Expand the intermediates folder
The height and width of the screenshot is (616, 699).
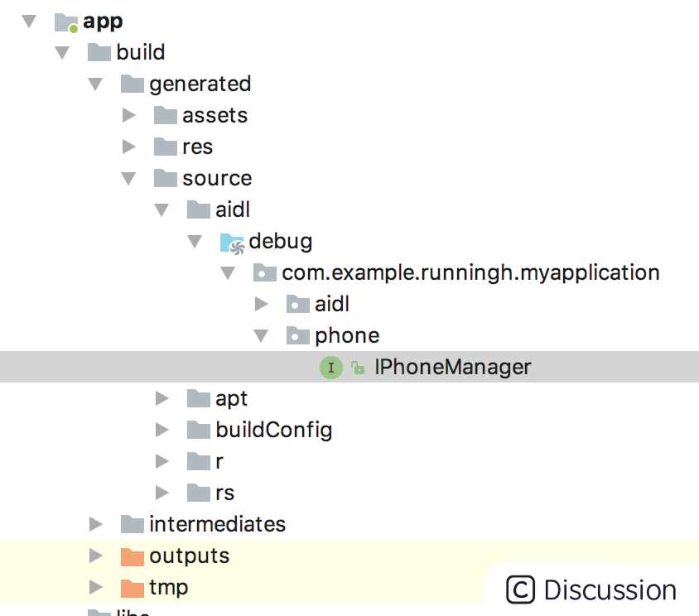(x=96, y=524)
